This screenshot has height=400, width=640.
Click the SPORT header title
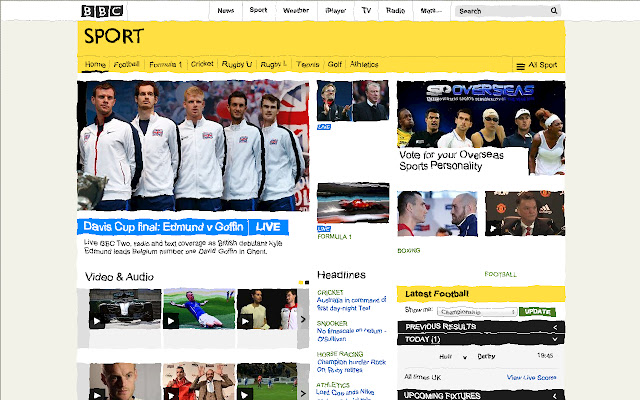click(x=114, y=36)
